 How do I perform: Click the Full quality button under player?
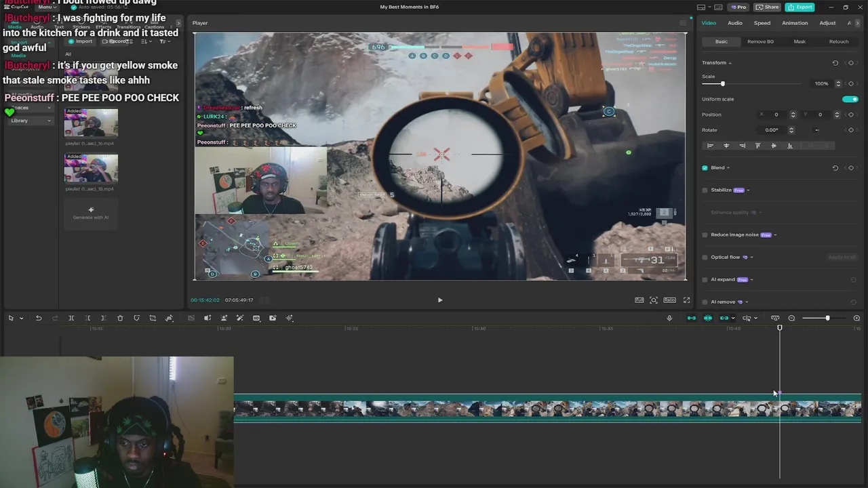(639, 300)
